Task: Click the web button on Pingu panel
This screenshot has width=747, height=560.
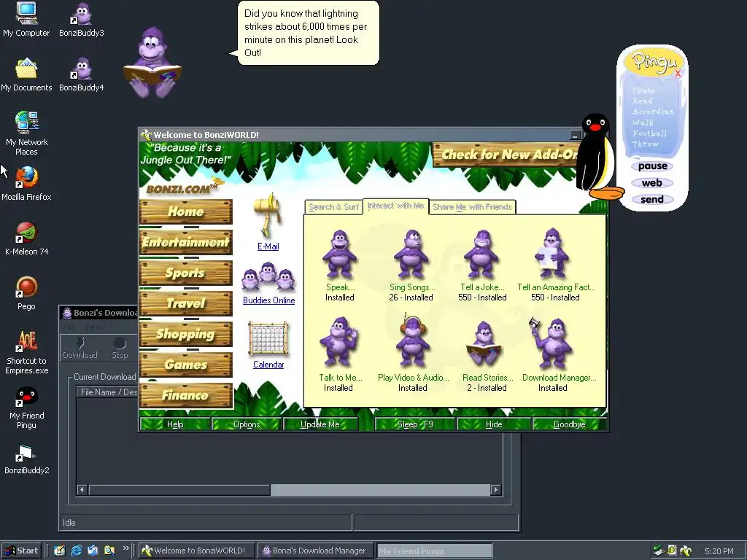Action: point(651,183)
